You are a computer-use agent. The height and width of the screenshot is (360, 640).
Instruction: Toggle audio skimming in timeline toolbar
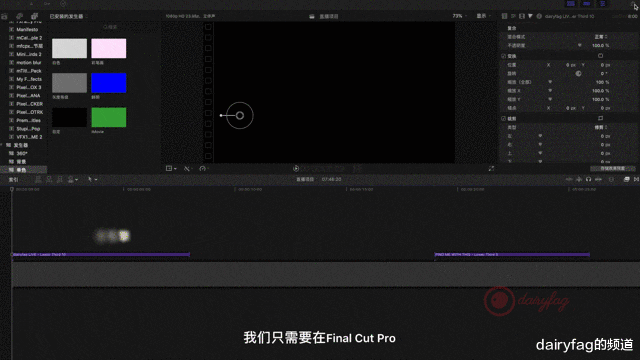579,179
